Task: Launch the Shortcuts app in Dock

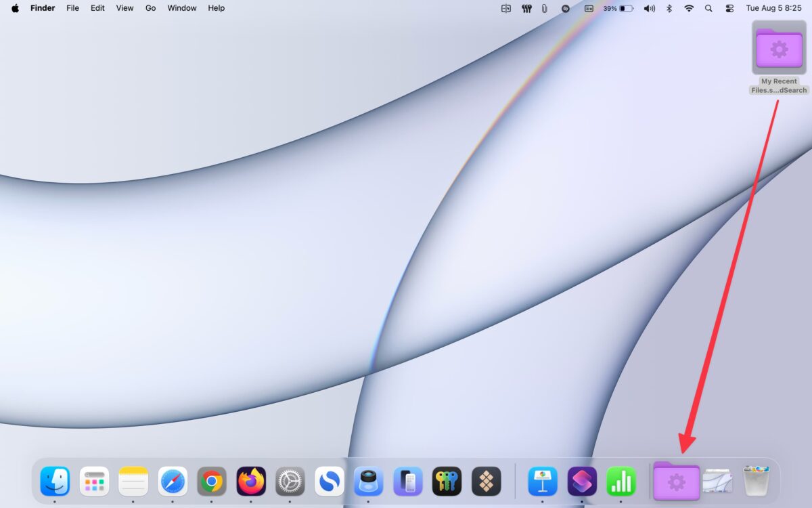Action: pyautogui.click(x=582, y=482)
